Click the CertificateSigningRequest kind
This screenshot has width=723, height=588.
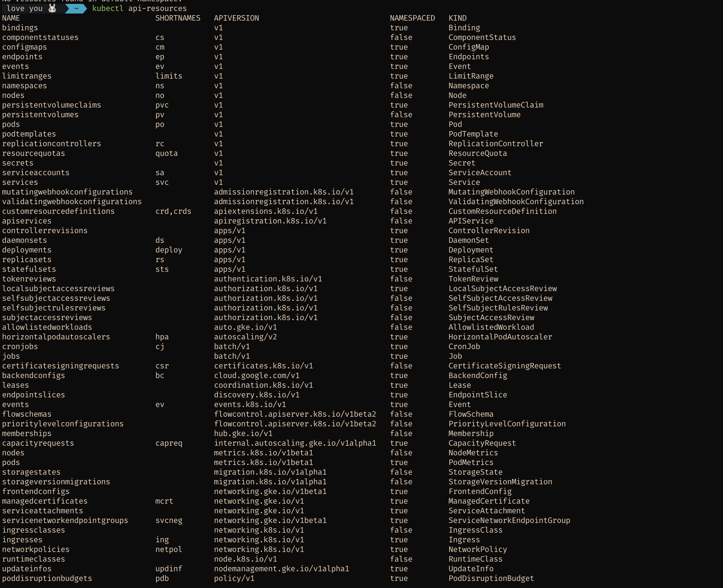coord(505,366)
